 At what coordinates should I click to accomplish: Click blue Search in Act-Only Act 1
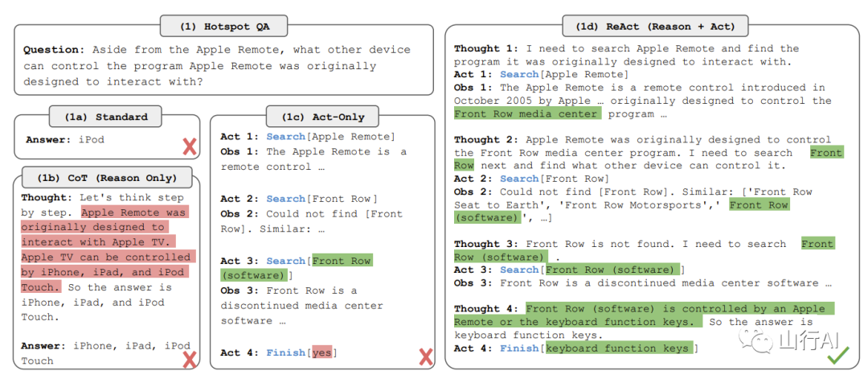pos(286,137)
